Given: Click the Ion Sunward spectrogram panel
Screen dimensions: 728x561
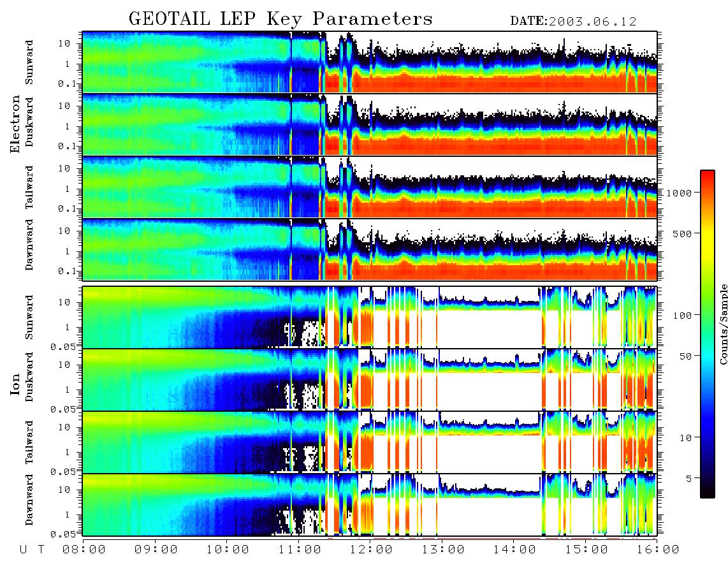Looking at the screenshot, I should tap(370, 317).
